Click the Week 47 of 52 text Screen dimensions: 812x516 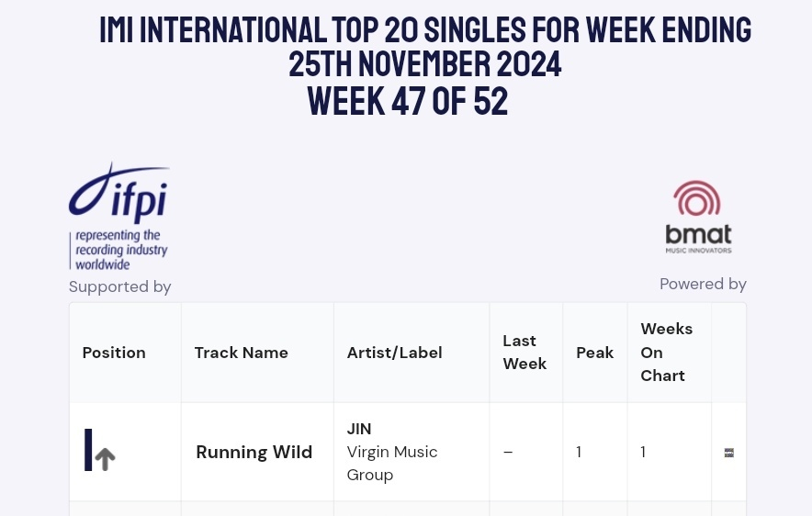point(407,100)
